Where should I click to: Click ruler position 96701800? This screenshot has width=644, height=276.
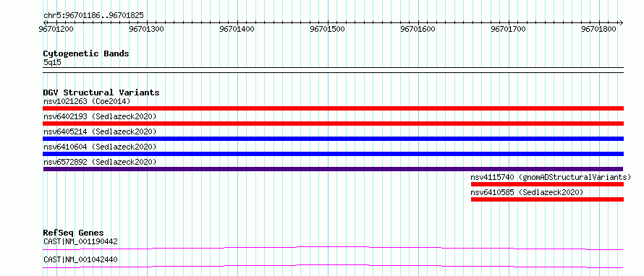click(x=599, y=30)
